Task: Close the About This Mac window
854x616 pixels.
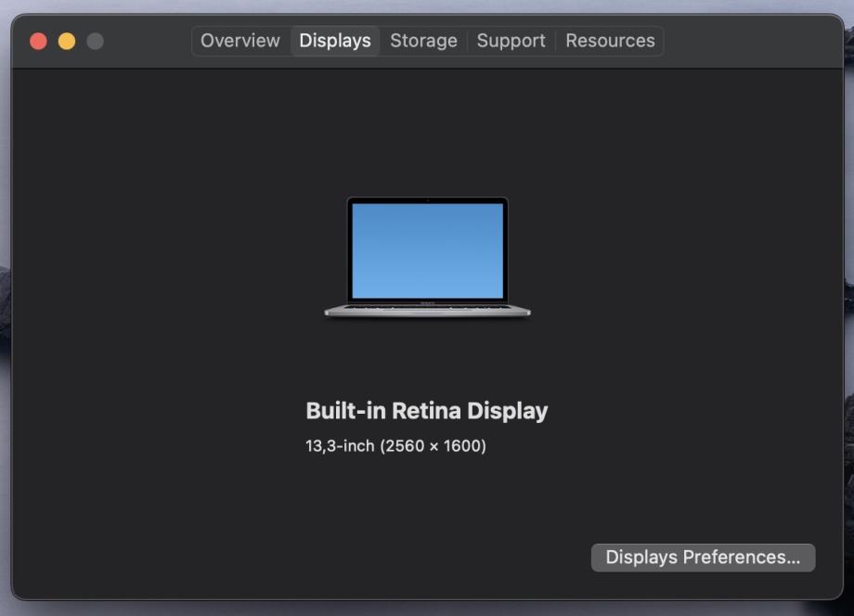Action: click(x=39, y=41)
